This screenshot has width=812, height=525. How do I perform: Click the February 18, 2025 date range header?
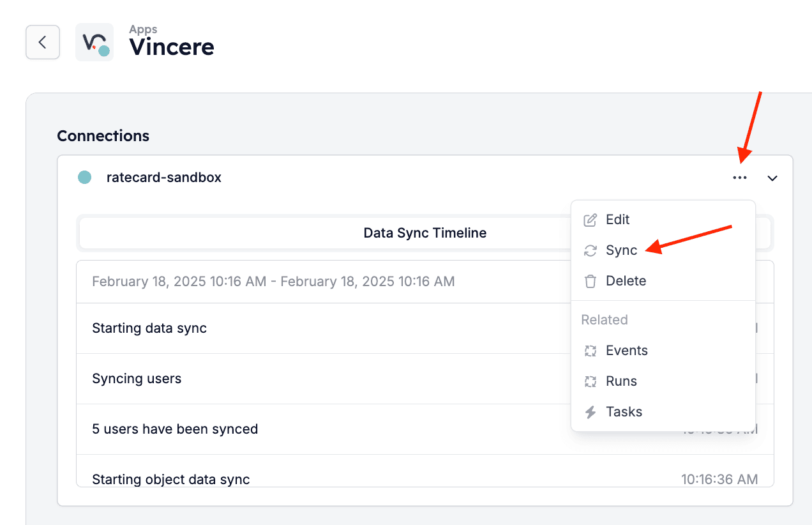(x=273, y=282)
